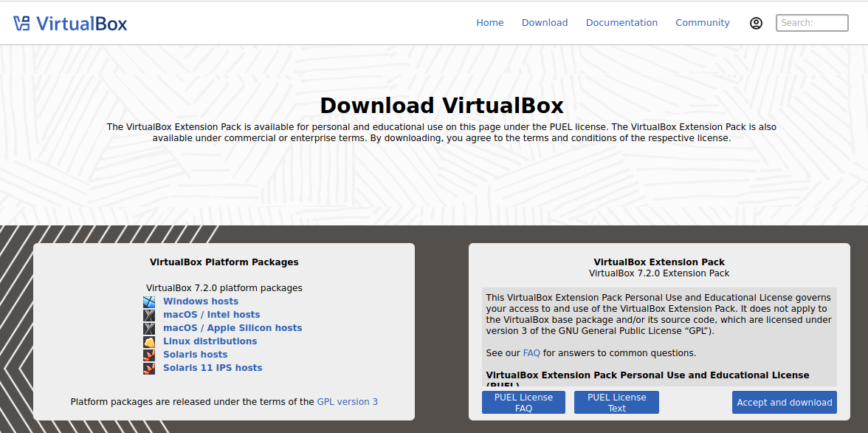The height and width of the screenshot is (433, 868).
Task: Open the user account profile icon
Action: coord(756,23)
